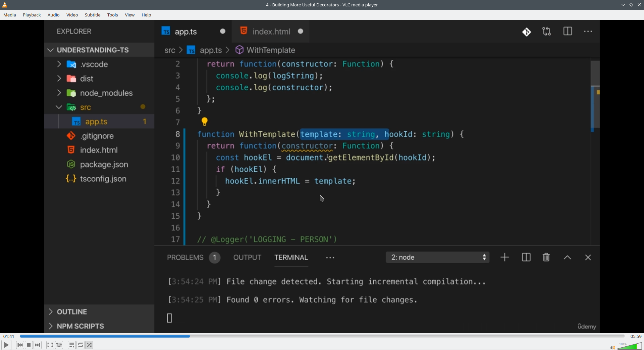Click the EXPLORER sidebar header
Image resolution: width=644 pixels, height=350 pixels.
(x=74, y=32)
